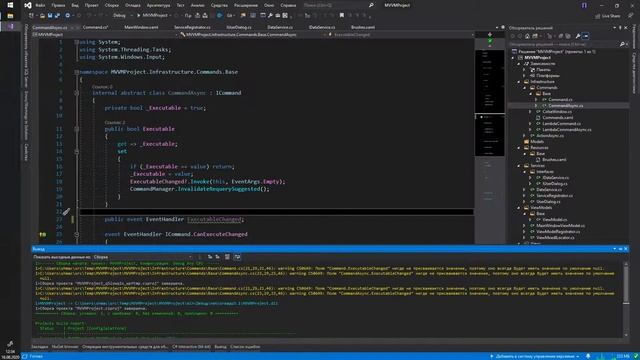Toggle Preview Selected Items in Solution Explorer

click(x=585, y=36)
